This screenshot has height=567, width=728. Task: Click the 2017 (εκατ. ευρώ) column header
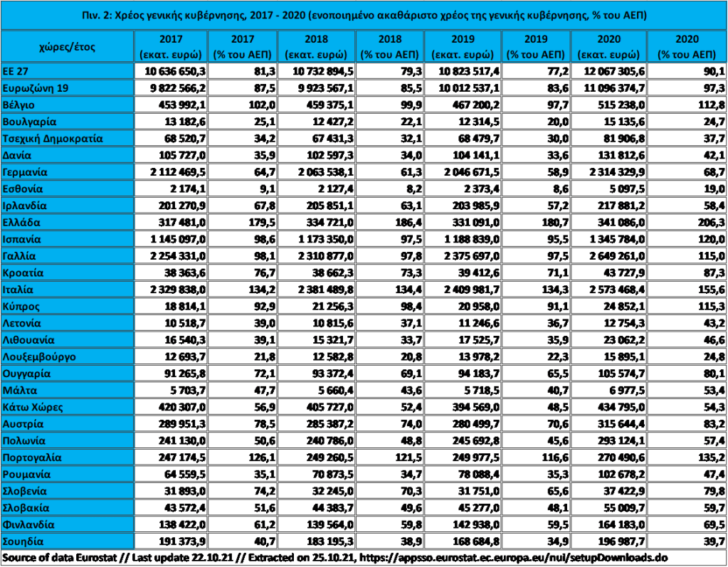[171, 47]
